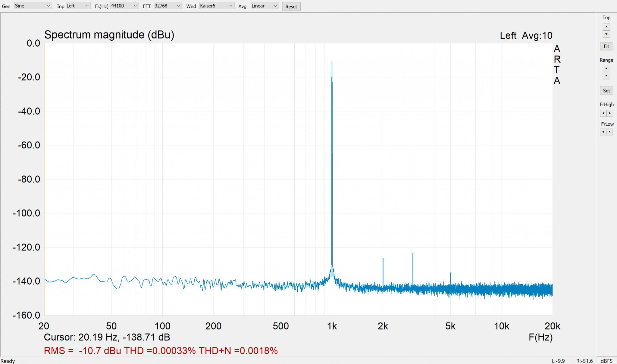
Task: Open the Inp channel dropdown
Action: pyautogui.click(x=78, y=6)
